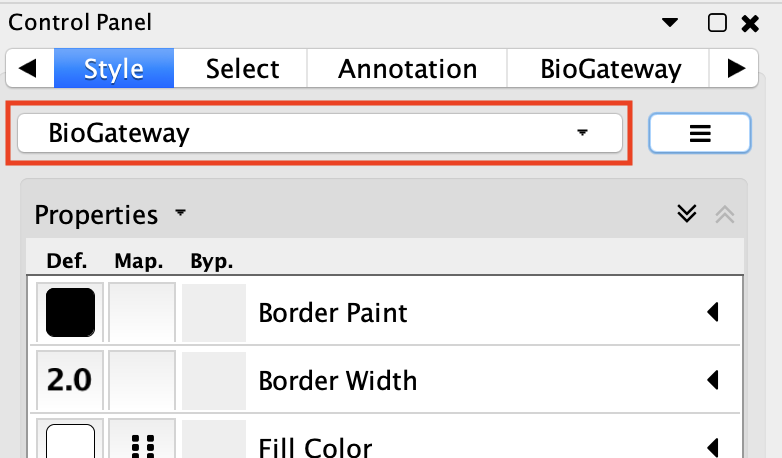
Task: Open the BioGateway tab
Action: point(610,68)
